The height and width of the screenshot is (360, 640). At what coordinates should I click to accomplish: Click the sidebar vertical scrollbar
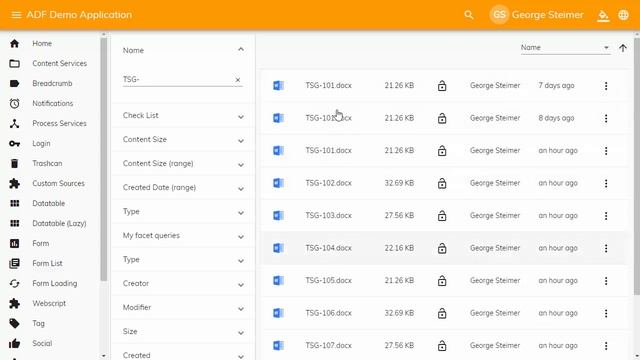103,159
